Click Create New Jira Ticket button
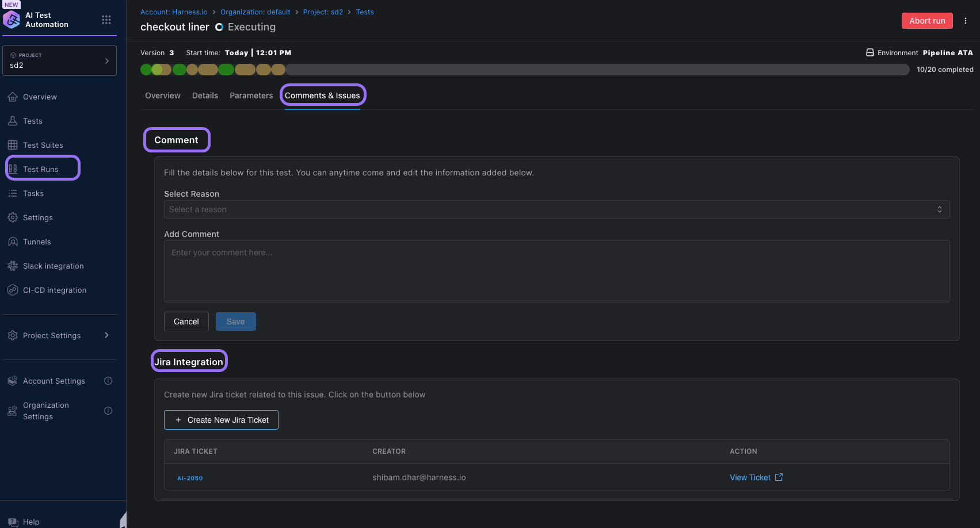This screenshot has width=980, height=528. coord(221,420)
